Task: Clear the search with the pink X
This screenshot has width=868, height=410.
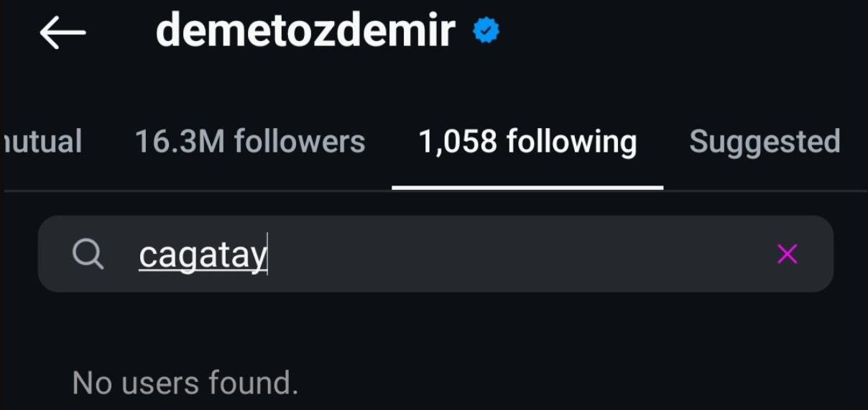Action: [x=787, y=254]
